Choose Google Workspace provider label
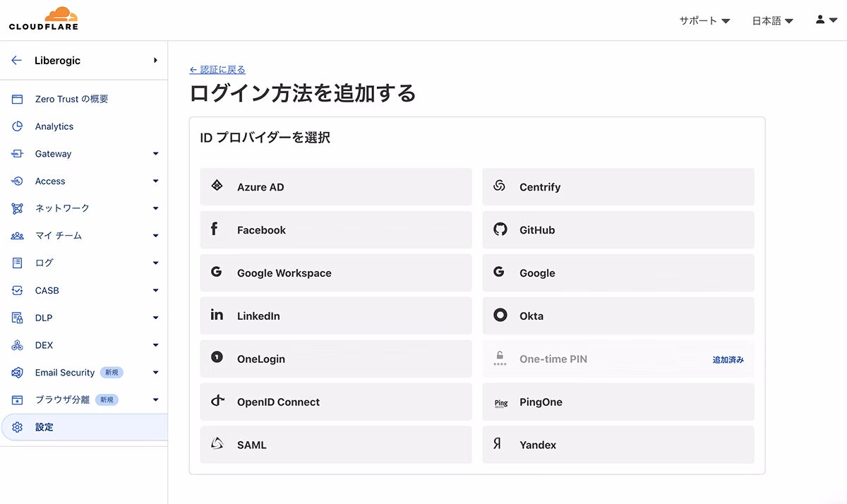 click(284, 273)
